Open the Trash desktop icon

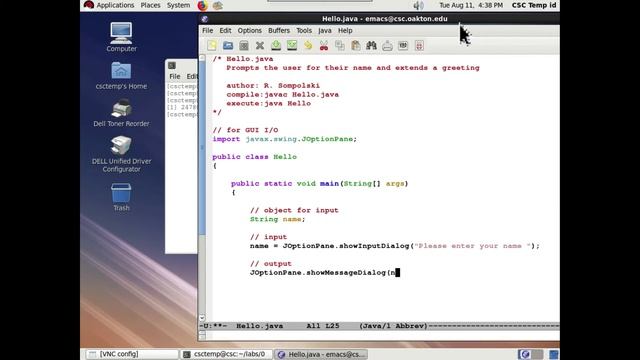(x=121, y=197)
